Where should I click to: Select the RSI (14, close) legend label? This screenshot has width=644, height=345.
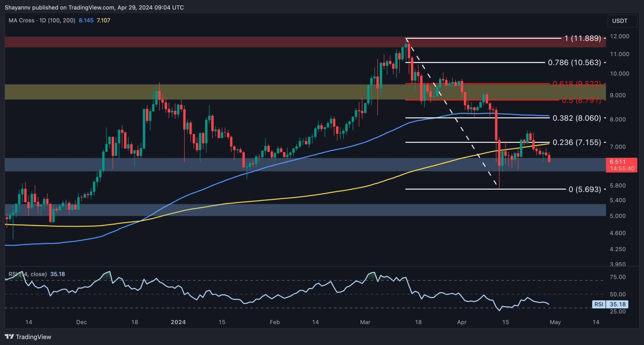tap(28, 274)
